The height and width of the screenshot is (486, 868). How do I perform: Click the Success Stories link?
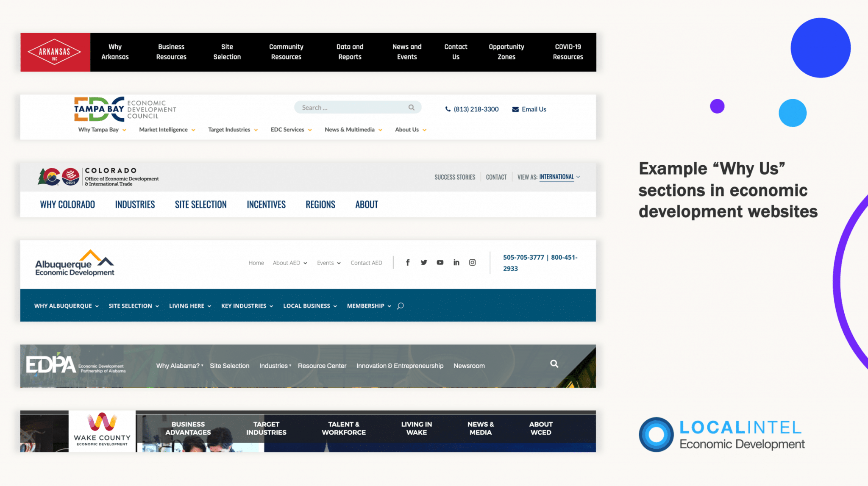454,177
